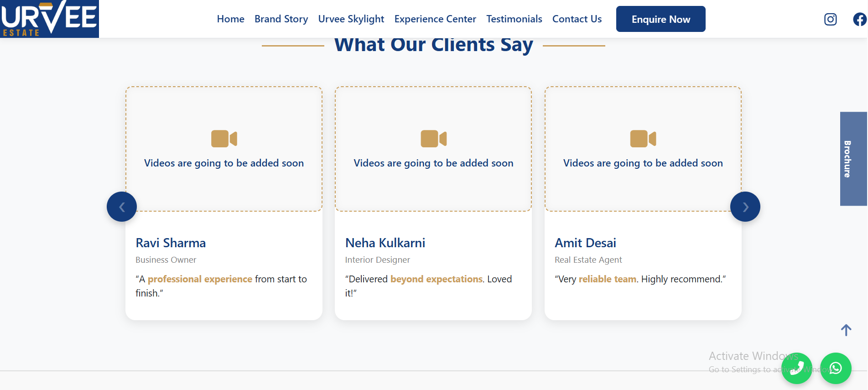Jump to the Testimonials section

(x=514, y=19)
